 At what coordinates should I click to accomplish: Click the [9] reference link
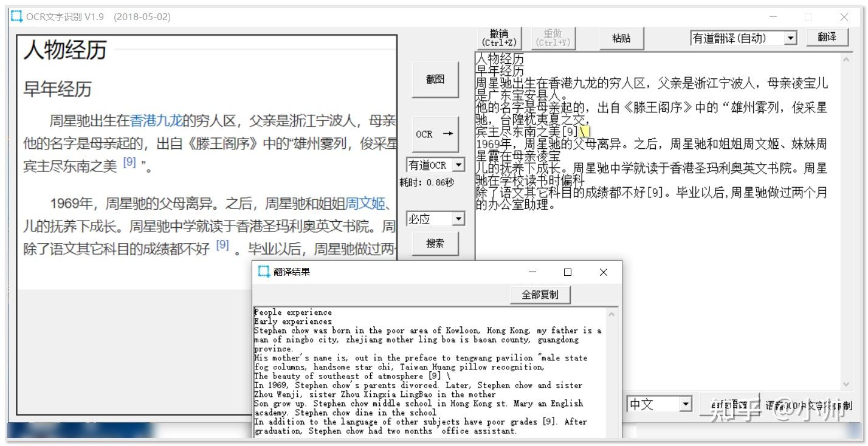click(x=129, y=162)
